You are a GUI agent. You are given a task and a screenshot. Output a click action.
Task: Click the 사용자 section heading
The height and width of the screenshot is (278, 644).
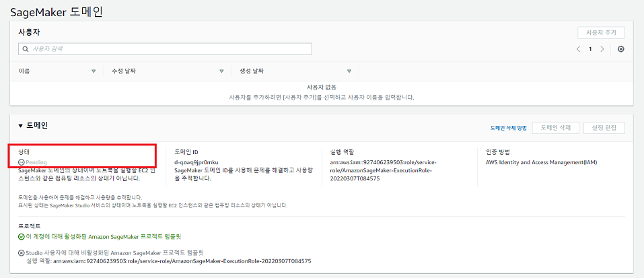click(29, 32)
